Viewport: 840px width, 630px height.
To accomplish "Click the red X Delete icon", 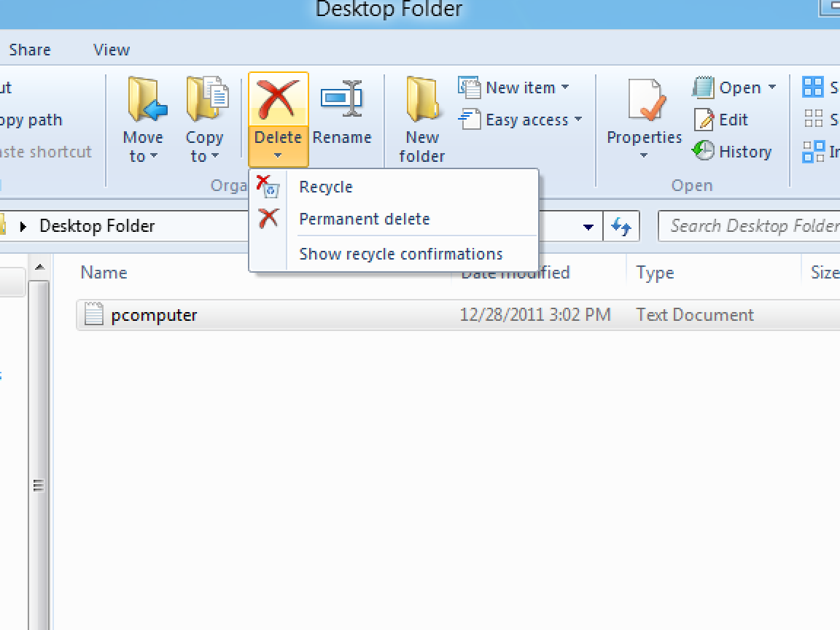I will coord(278,100).
